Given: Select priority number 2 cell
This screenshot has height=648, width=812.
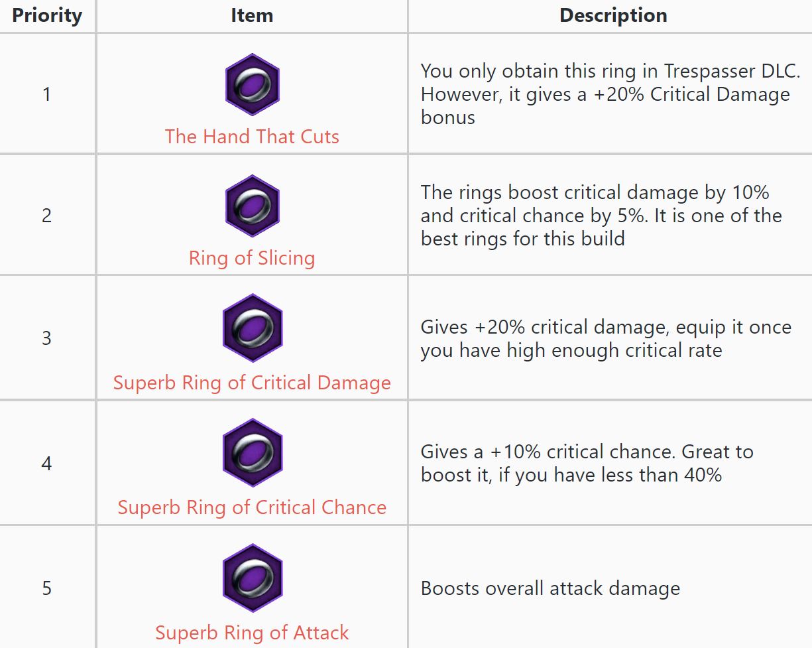Looking at the screenshot, I should 47,216.
